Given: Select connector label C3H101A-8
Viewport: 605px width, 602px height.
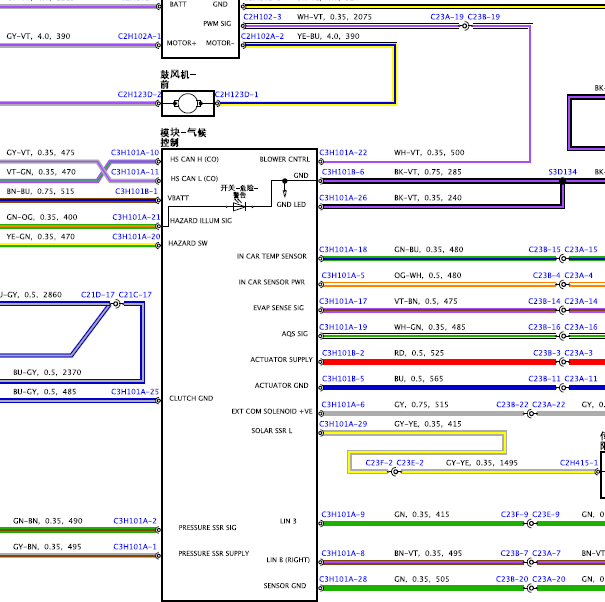Looking at the screenshot, I should click(x=343, y=553).
